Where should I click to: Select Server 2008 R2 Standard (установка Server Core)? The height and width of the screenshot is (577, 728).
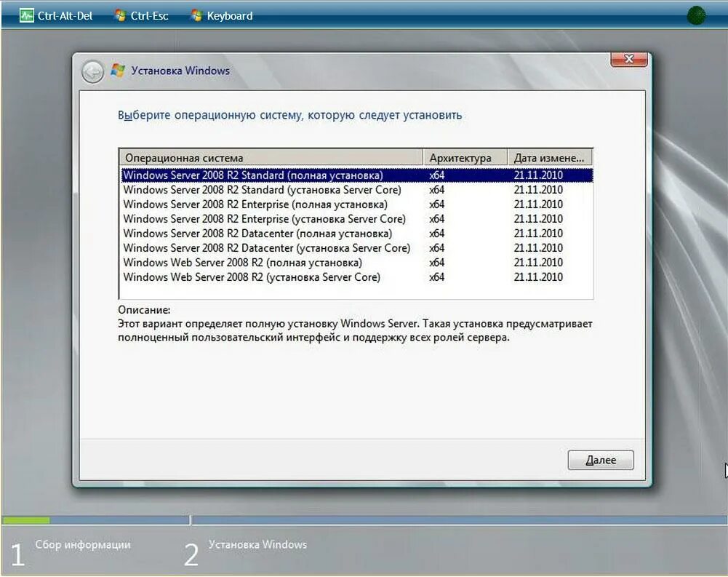(x=356, y=190)
